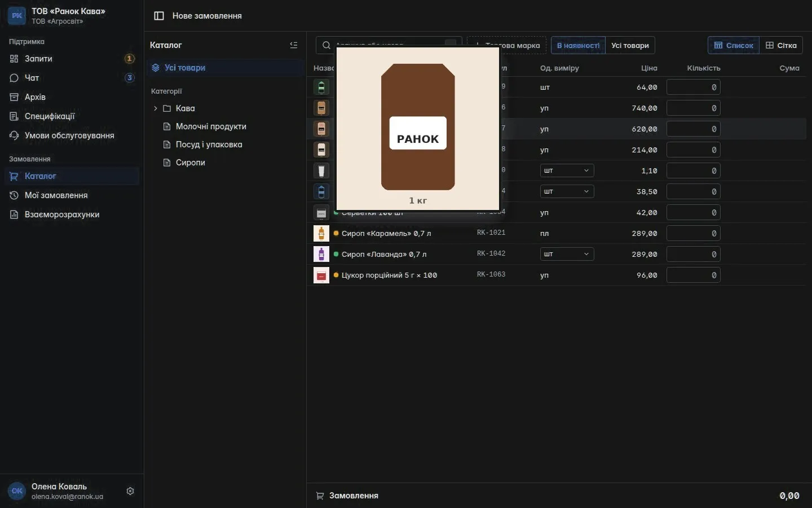Switch filter to В наявності
The image size is (812, 508).
pos(578,45)
